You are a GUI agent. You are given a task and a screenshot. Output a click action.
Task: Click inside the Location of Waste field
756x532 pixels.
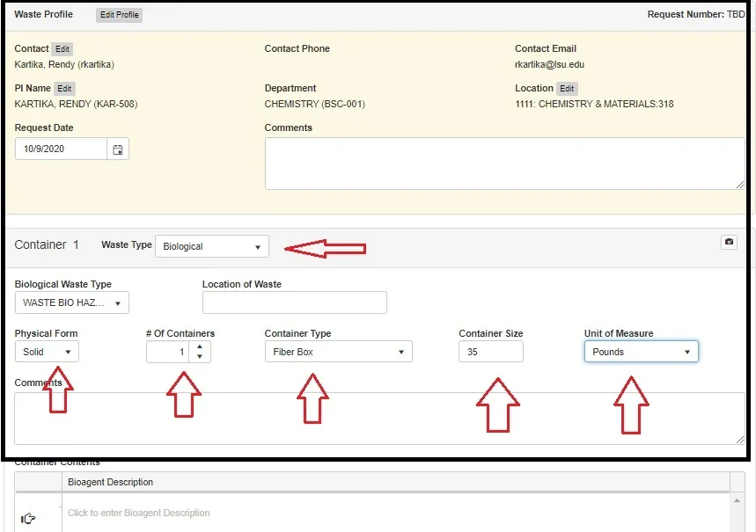point(294,302)
